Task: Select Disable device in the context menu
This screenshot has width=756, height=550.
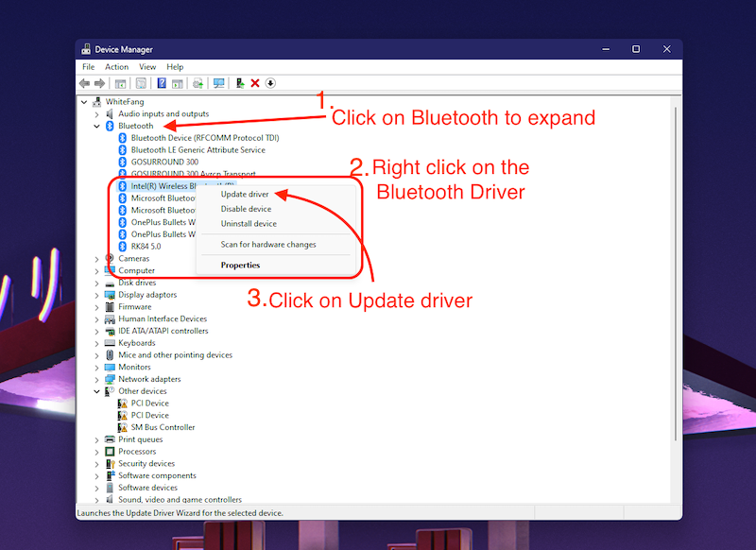Action: 246,209
